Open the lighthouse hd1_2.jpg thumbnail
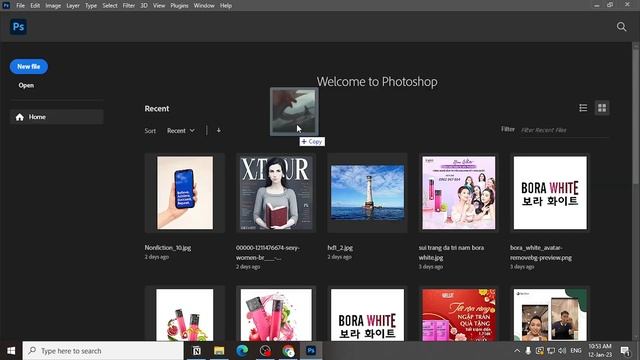Screen dimensions: 640x360 tap(367, 193)
